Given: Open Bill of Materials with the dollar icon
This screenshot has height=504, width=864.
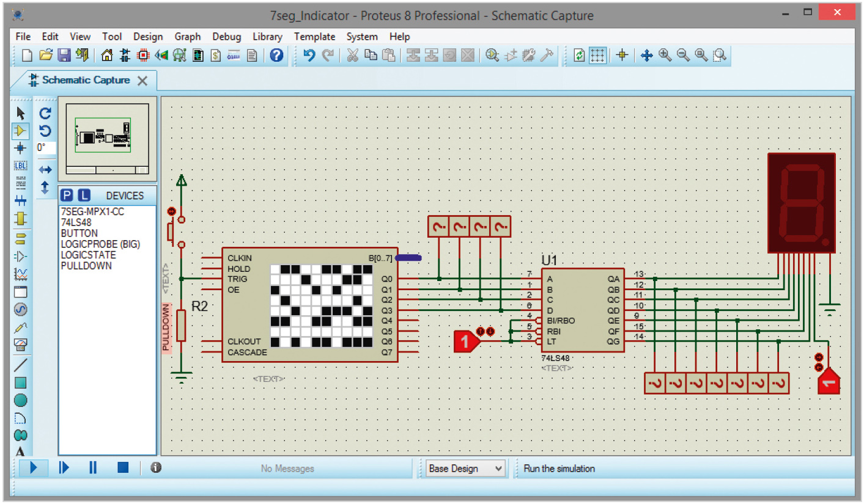Looking at the screenshot, I should (215, 56).
